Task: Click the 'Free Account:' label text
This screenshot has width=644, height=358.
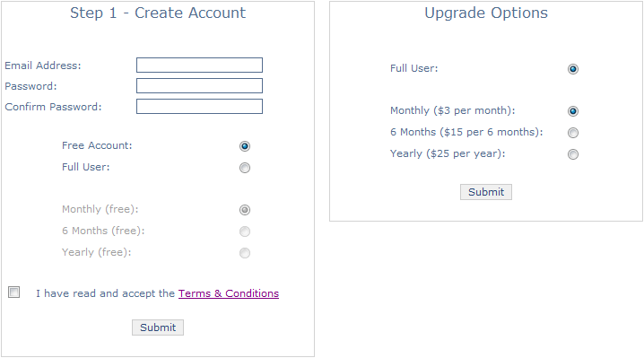Action: [x=97, y=145]
